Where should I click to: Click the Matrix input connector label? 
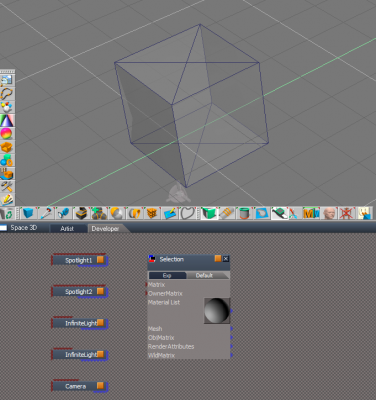pos(156,285)
